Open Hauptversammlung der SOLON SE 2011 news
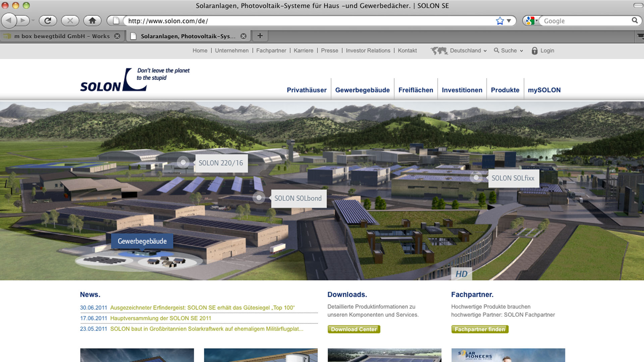The height and width of the screenshot is (362, 644). (161, 318)
